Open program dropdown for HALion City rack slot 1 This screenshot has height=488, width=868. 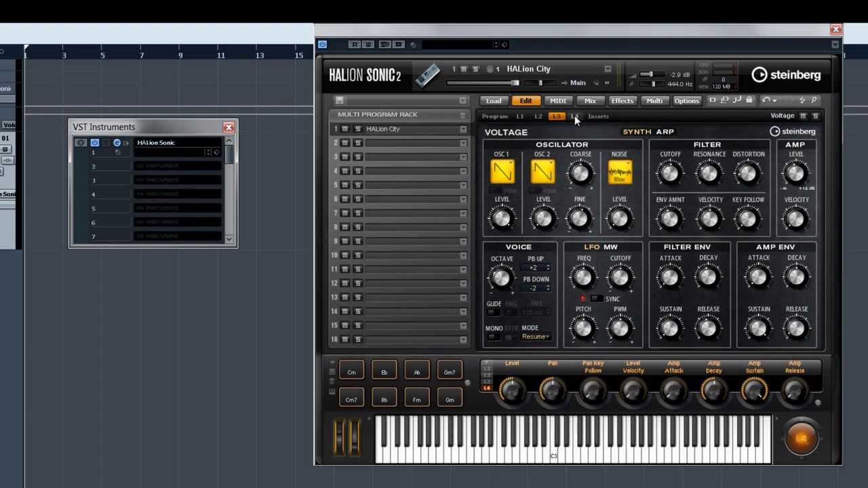(x=463, y=129)
